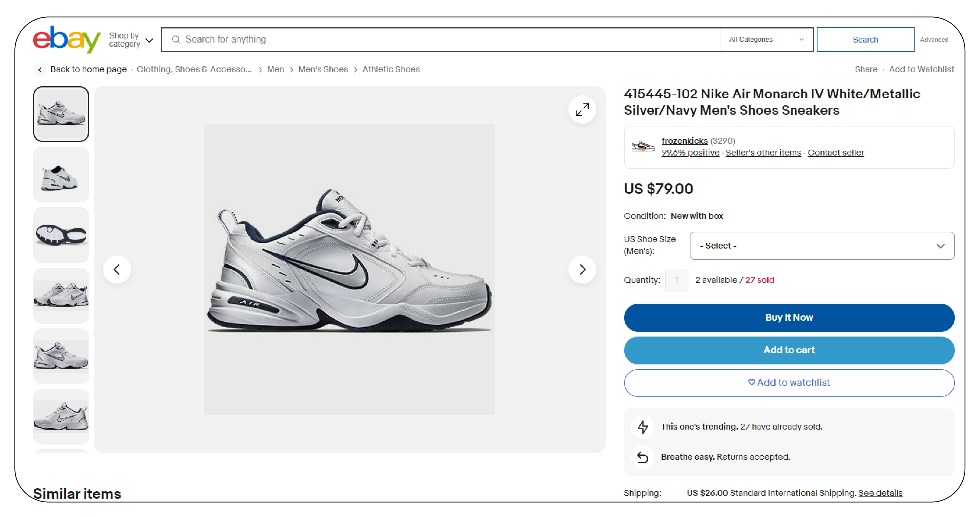Image resolution: width=980 pixels, height=517 pixels.
Task: Go Back to home page
Action: [88, 69]
